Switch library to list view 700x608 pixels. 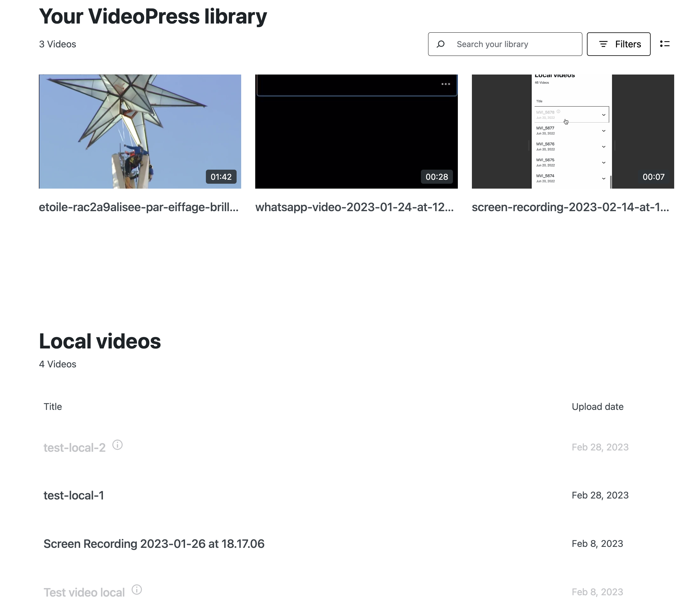[x=665, y=44]
